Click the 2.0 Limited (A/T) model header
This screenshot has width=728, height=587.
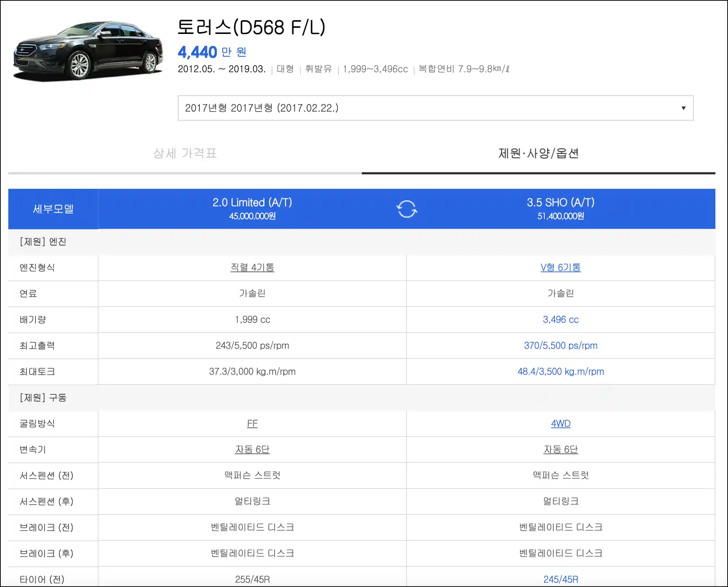pyautogui.click(x=252, y=208)
